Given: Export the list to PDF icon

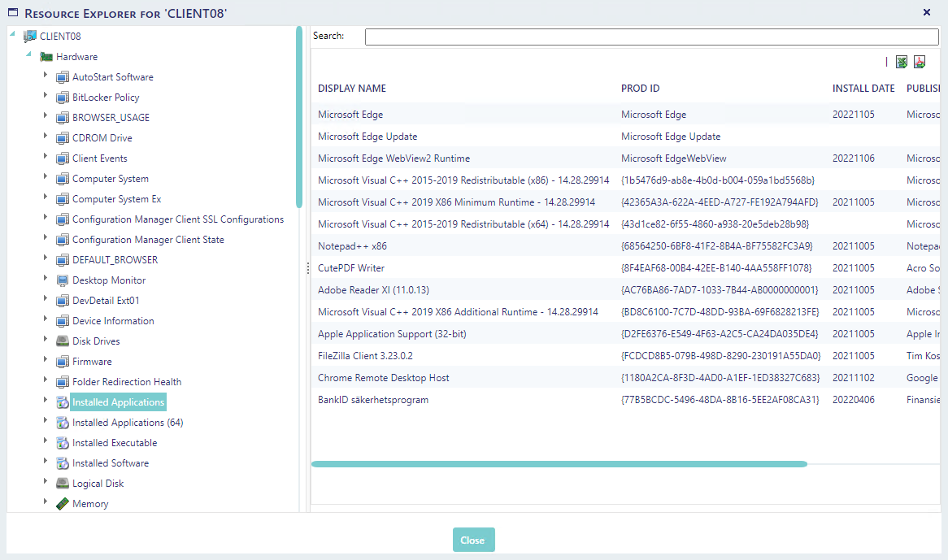Looking at the screenshot, I should (x=920, y=62).
